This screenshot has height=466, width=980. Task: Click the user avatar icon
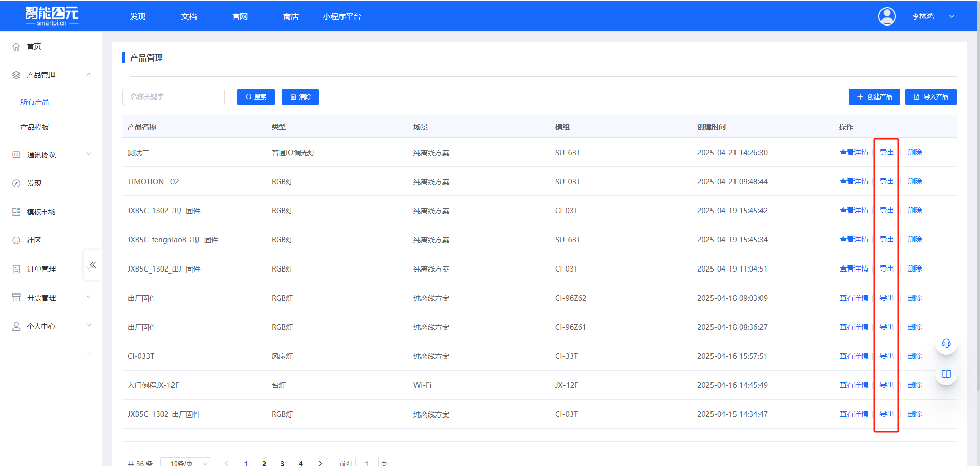pos(887,16)
